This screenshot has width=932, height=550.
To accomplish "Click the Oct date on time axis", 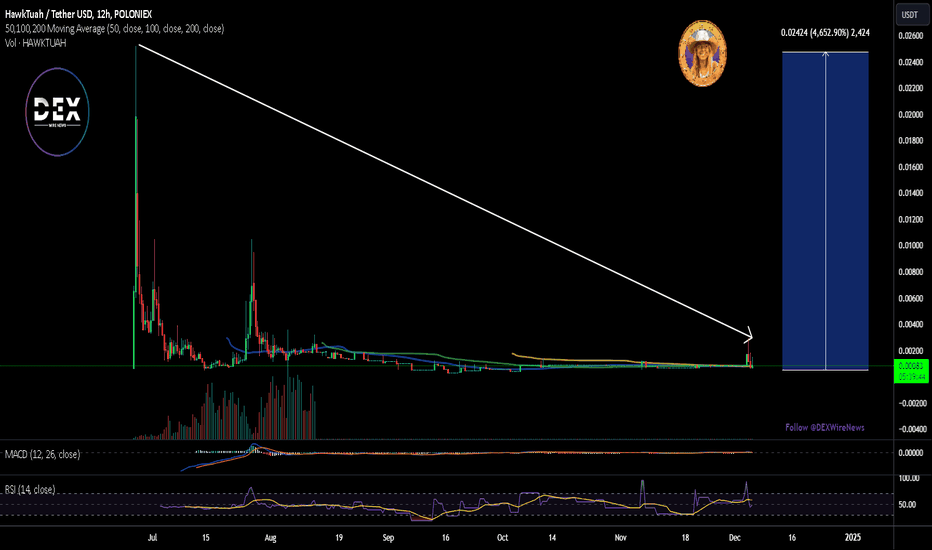I will click(502, 538).
